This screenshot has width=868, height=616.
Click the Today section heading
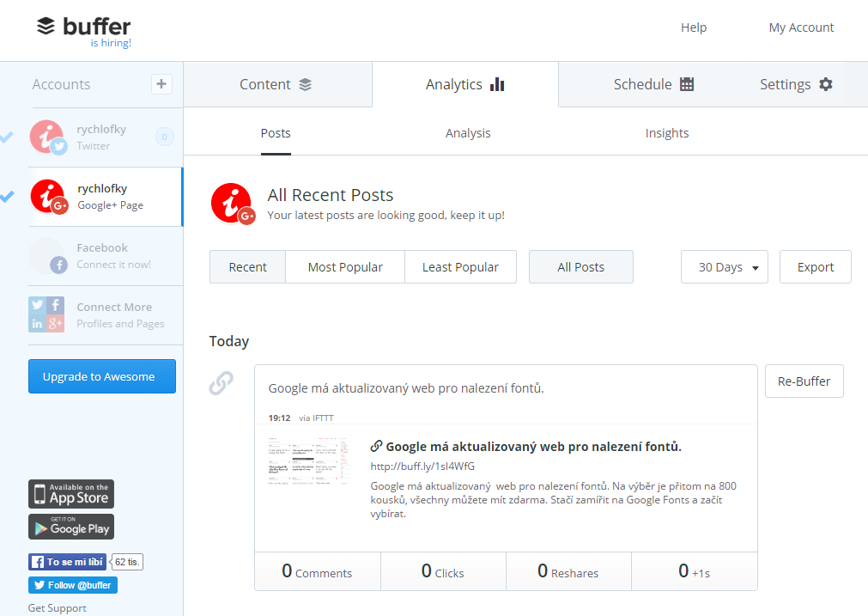click(229, 341)
